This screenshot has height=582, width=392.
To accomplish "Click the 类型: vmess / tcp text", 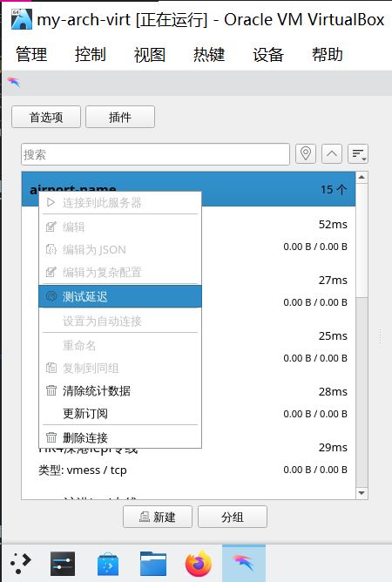I will (83, 470).
